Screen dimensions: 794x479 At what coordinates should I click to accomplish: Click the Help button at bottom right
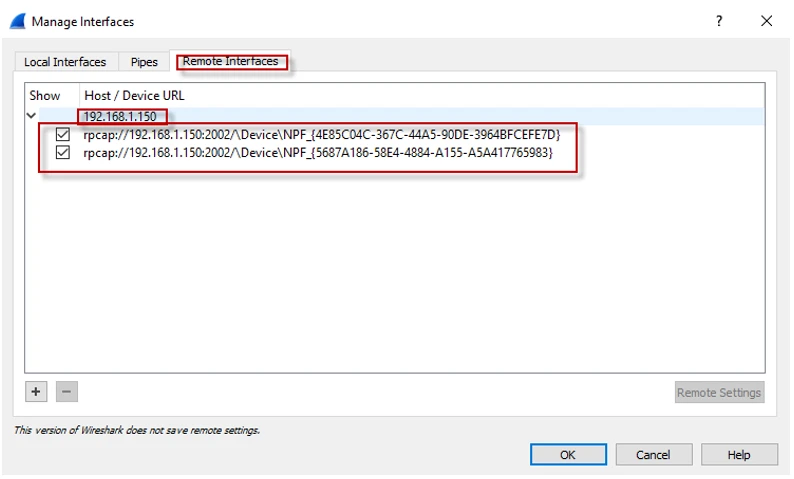click(x=738, y=455)
